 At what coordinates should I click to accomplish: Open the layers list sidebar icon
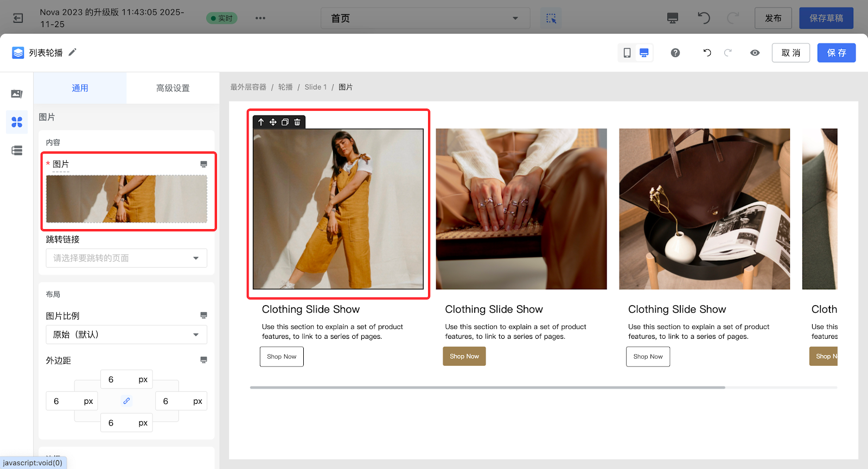tap(17, 150)
